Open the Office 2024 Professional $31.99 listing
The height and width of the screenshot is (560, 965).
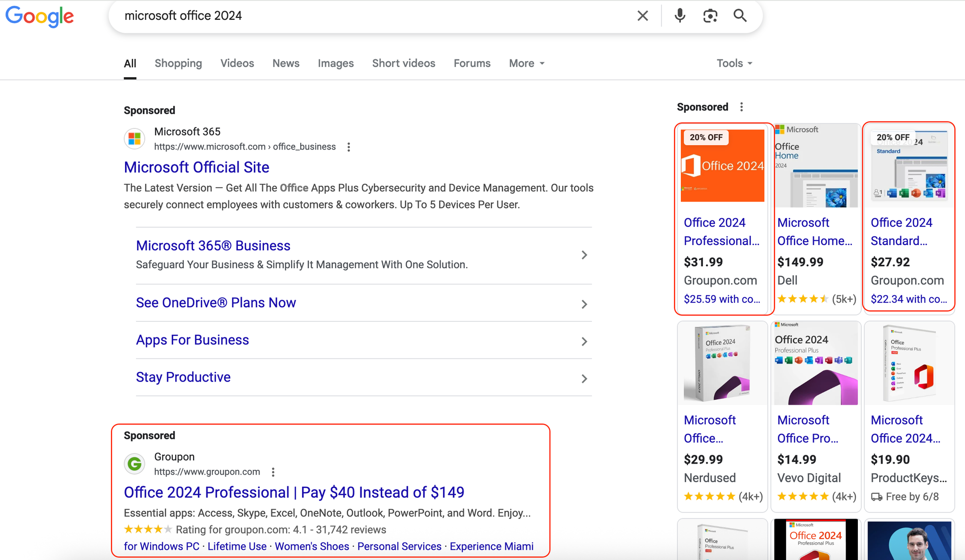click(x=722, y=232)
